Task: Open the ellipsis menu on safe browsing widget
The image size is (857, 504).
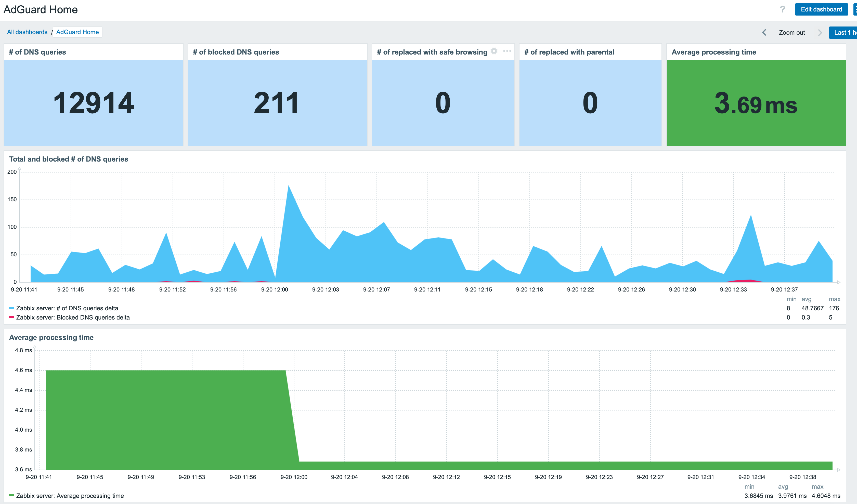Action: [507, 52]
